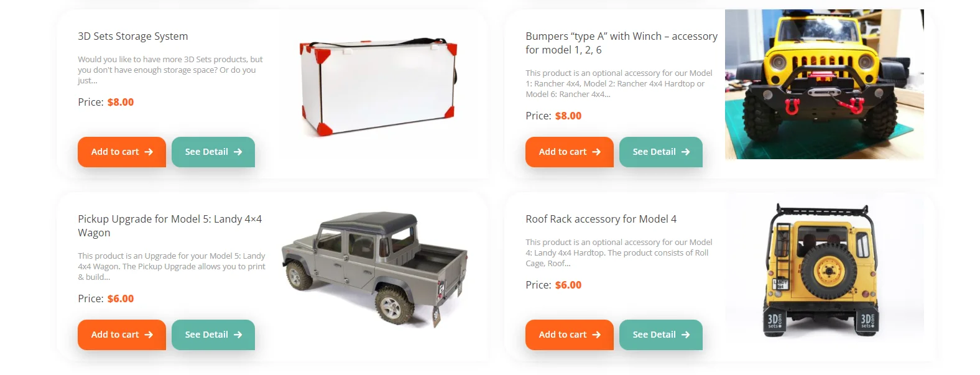
Task: Click arrow icon on Roof Rack Add to cart
Action: pos(596,335)
